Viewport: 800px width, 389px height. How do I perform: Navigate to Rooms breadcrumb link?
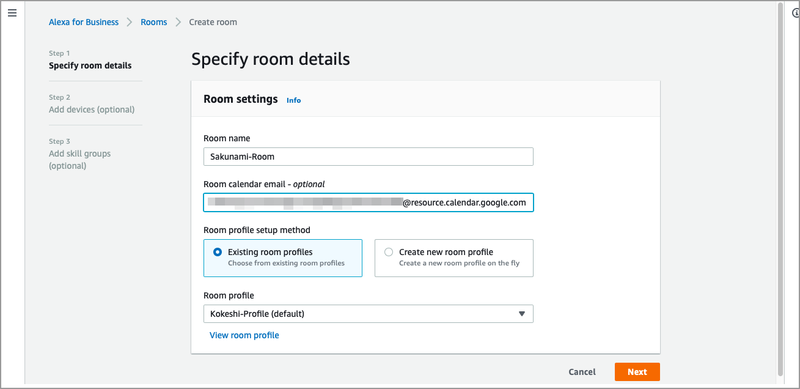pyautogui.click(x=154, y=22)
